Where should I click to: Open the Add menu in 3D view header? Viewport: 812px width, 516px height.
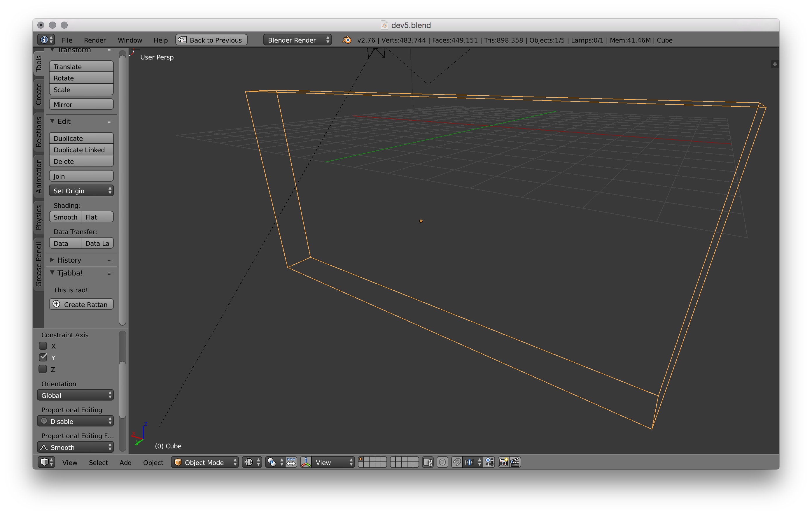coord(125,462)
